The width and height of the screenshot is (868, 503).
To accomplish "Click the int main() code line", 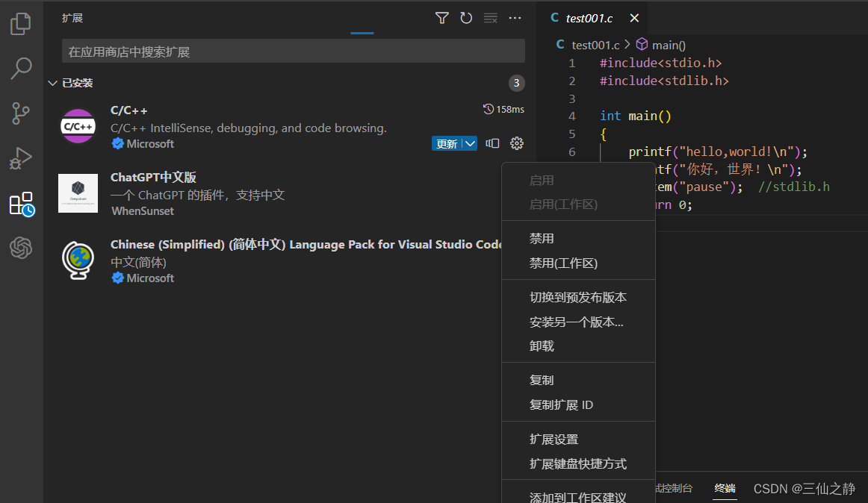I will click(x=636, y=116).
